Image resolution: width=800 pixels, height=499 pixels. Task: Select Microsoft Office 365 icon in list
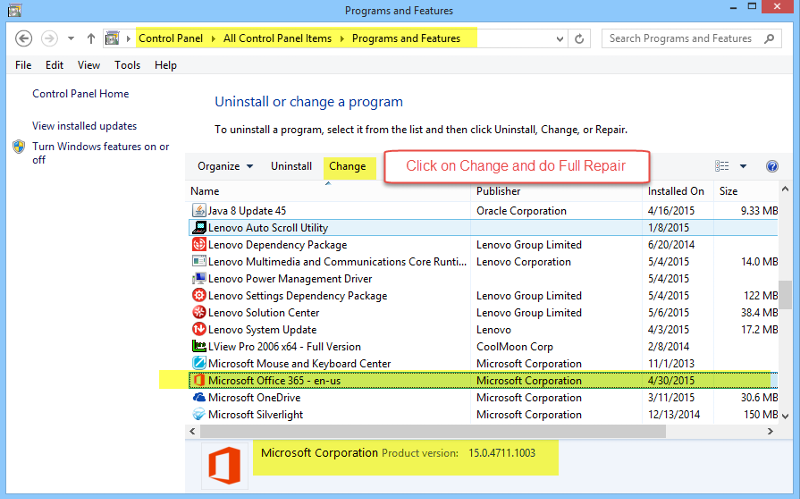point(199,380)
